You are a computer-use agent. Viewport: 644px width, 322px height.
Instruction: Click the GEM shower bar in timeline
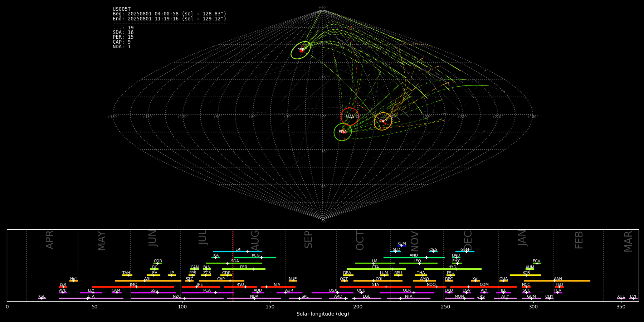(x=465, y=252)
